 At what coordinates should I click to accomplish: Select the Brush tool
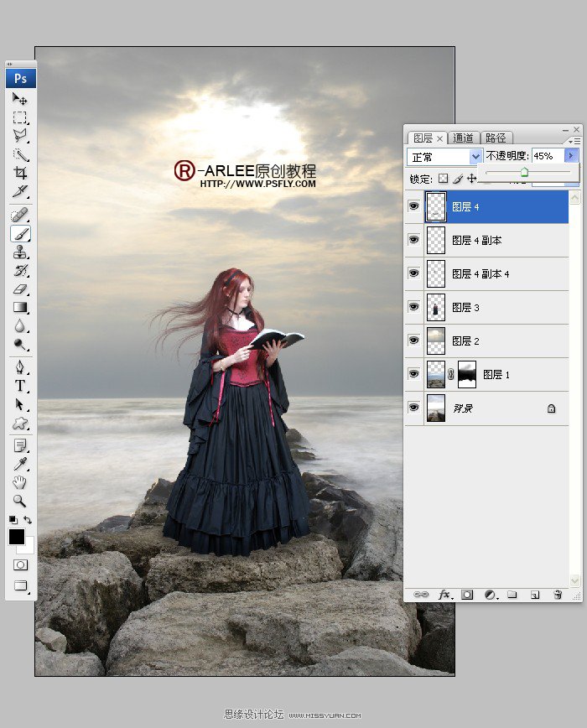click(x=20, y=233)
